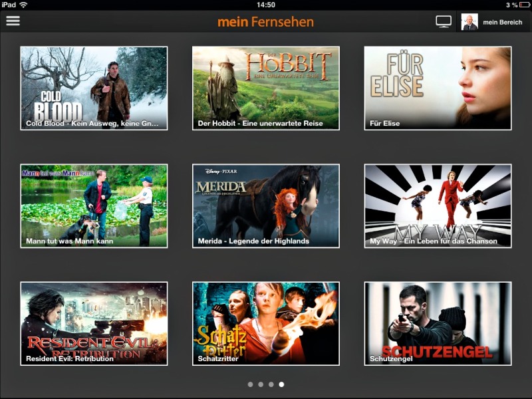
Task: Open the profile avatar picture
Action: point(469,22)
